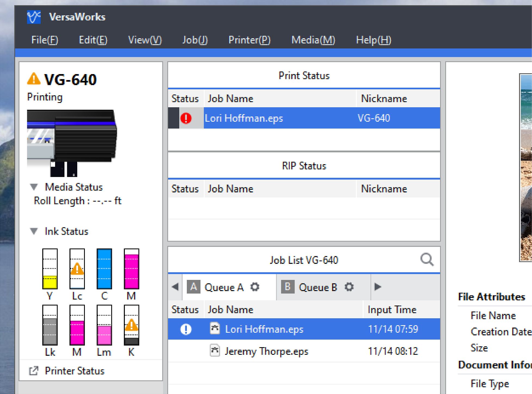Open the Printer Status link
This screenshot has width=532, height=394.
(75, 371)
